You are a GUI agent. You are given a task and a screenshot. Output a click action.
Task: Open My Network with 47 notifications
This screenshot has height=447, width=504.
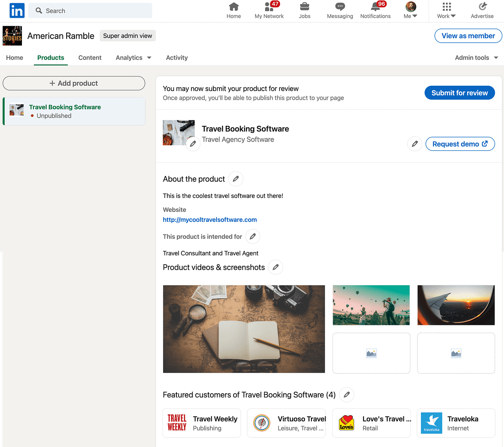coord(269,10)
